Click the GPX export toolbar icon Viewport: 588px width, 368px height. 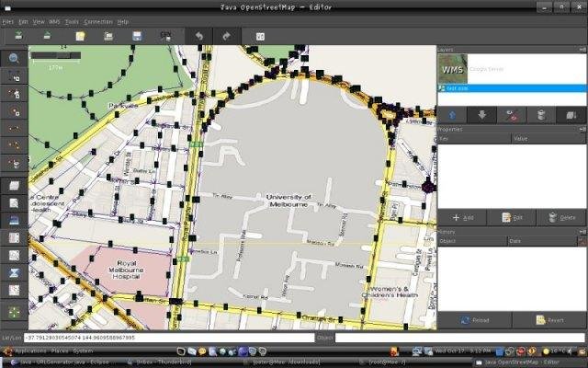165,36
